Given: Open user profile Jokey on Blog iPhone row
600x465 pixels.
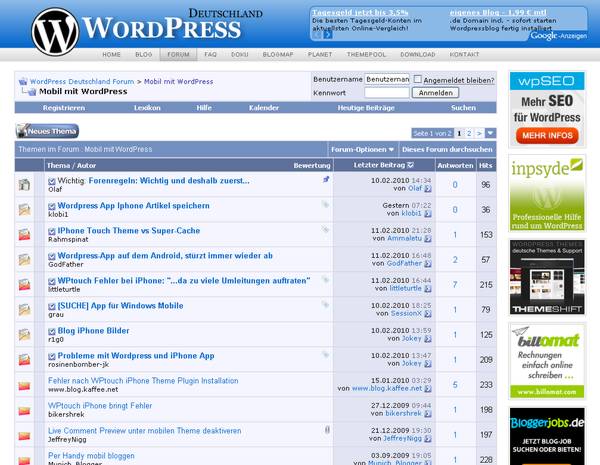Looking at the screenshot, I should coord(411,338).
